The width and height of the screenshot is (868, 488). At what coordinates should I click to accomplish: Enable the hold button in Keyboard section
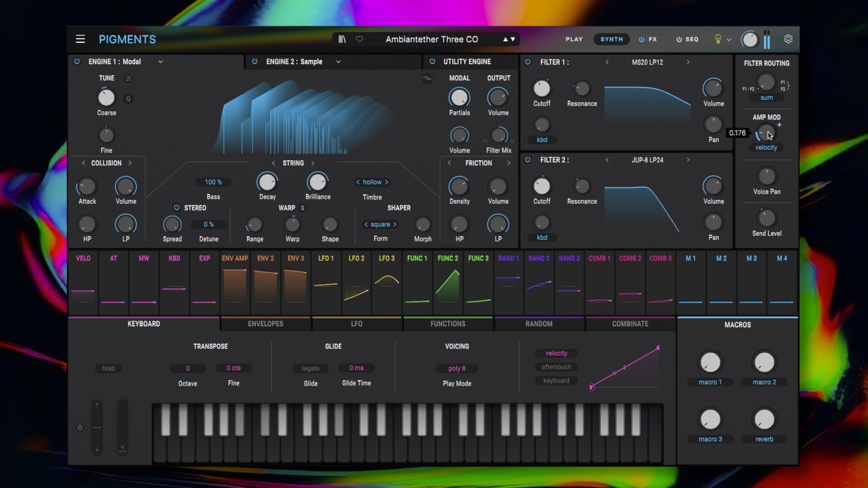click(x=108, y=368)
